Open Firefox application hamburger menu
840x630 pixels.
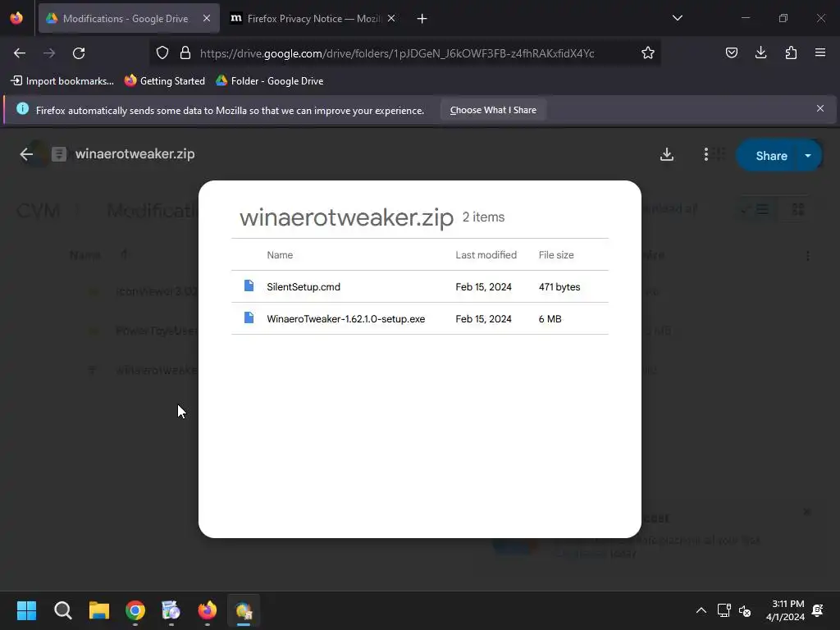coord(820,53)
